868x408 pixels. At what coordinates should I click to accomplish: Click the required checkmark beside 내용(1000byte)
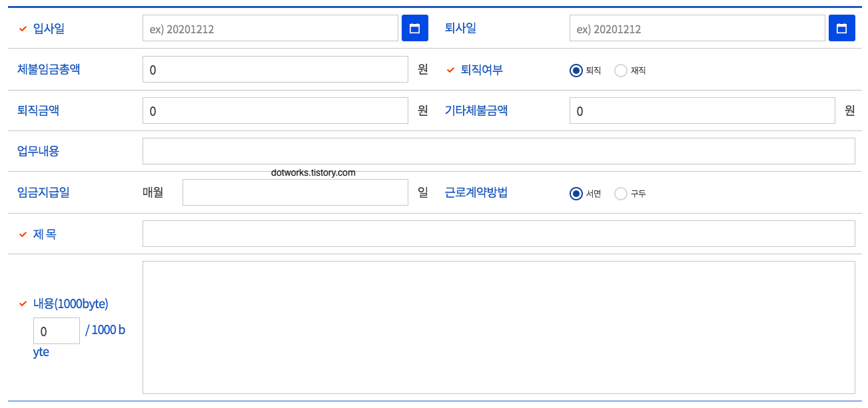(23, 304)
